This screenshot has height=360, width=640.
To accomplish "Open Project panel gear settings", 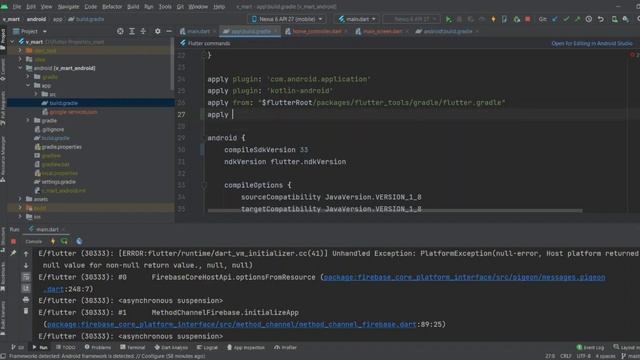I will [x=158, y=31].
